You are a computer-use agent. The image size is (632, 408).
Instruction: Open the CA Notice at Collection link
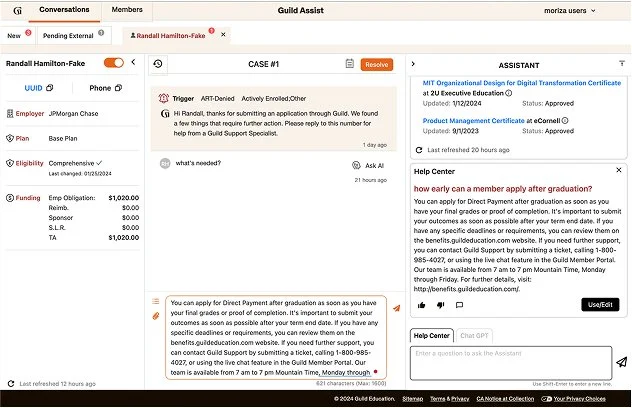505,399
